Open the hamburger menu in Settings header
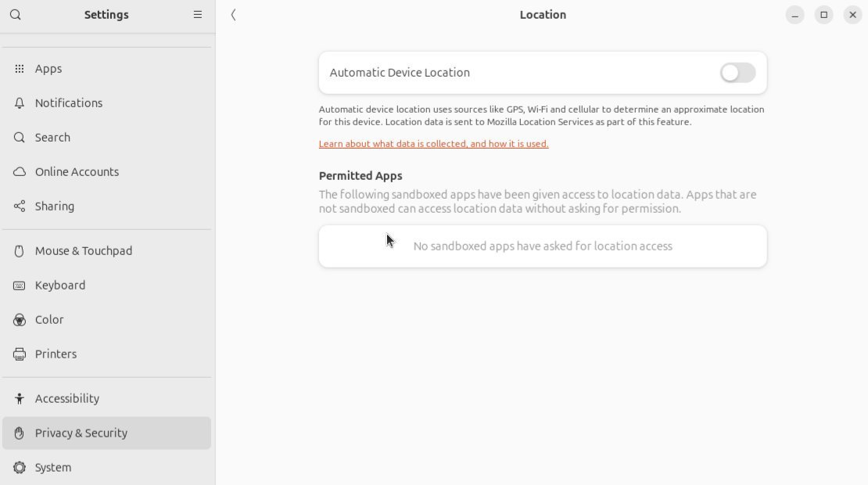 [198, 15]
